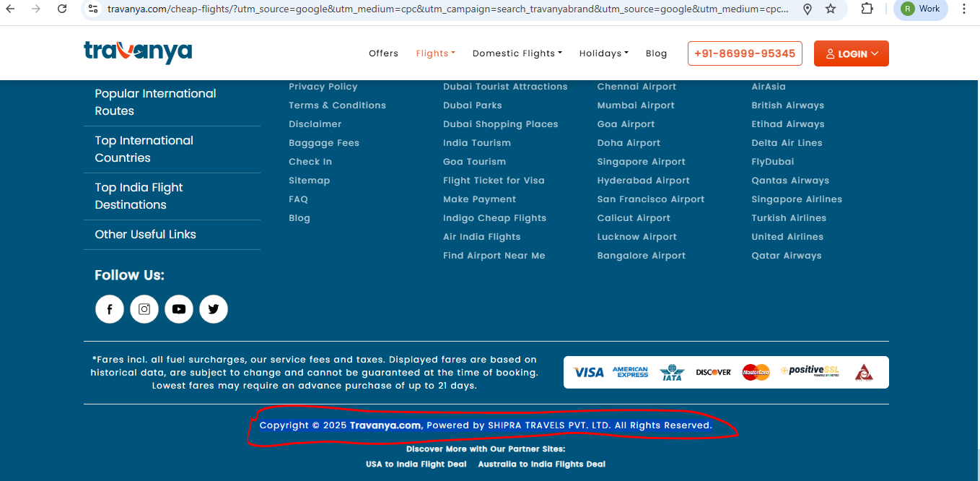Open Australia to India Flights Deal link
This screenshot has height=481, width=980.
point(541,464)
